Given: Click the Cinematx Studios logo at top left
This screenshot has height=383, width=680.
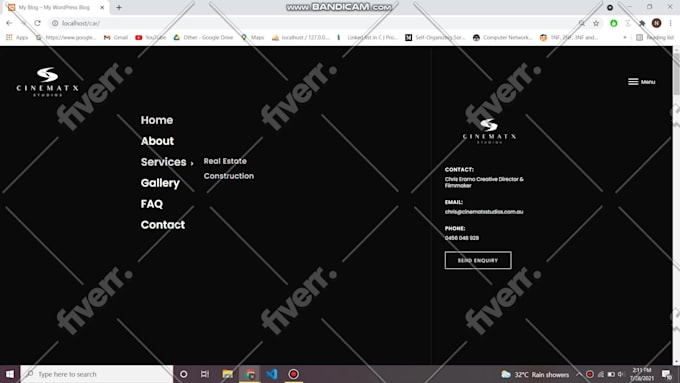Looking at the screenshot, I should [48, 82].
